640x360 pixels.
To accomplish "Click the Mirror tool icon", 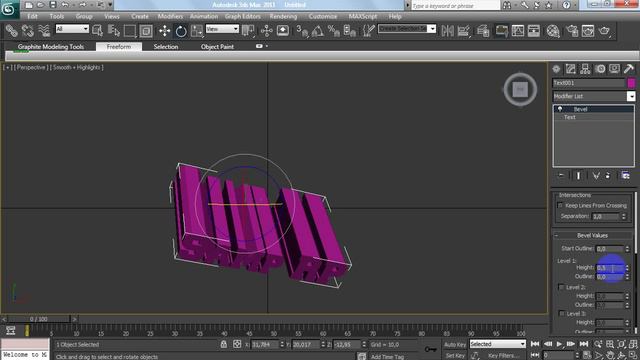I will pyautogui.click(x=447, y=31).
